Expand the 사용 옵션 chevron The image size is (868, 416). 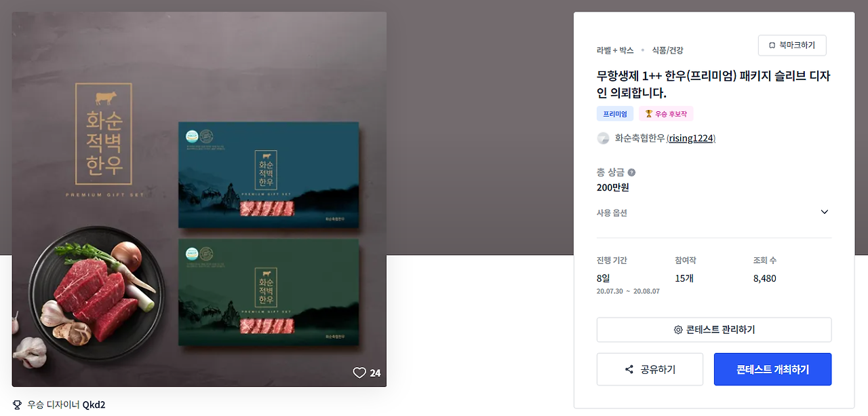(825, 212)
